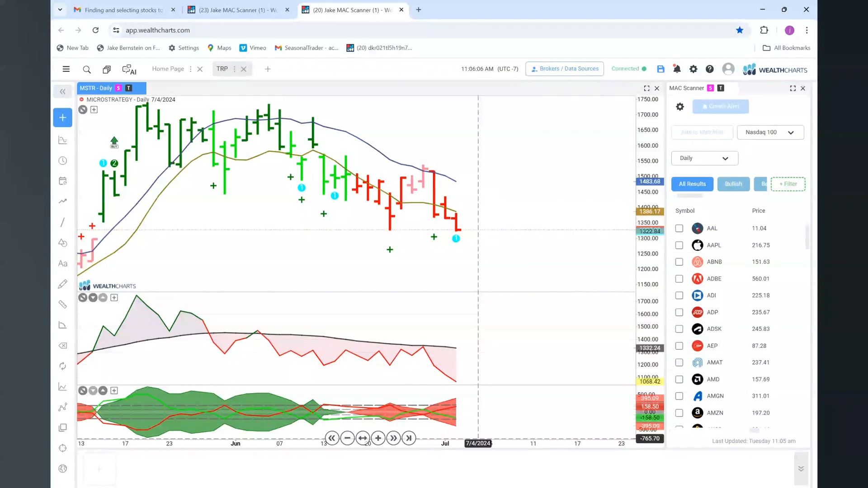The height and width of the screenshot is (488, 868).
Task: Check the AMAT row checkbox
Action: click(679, 362)
